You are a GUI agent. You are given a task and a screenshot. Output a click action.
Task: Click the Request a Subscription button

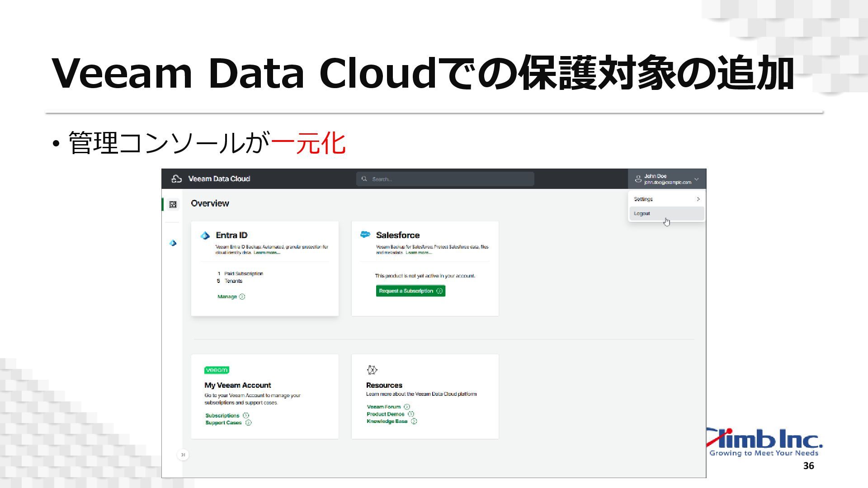tap(410, 291)
